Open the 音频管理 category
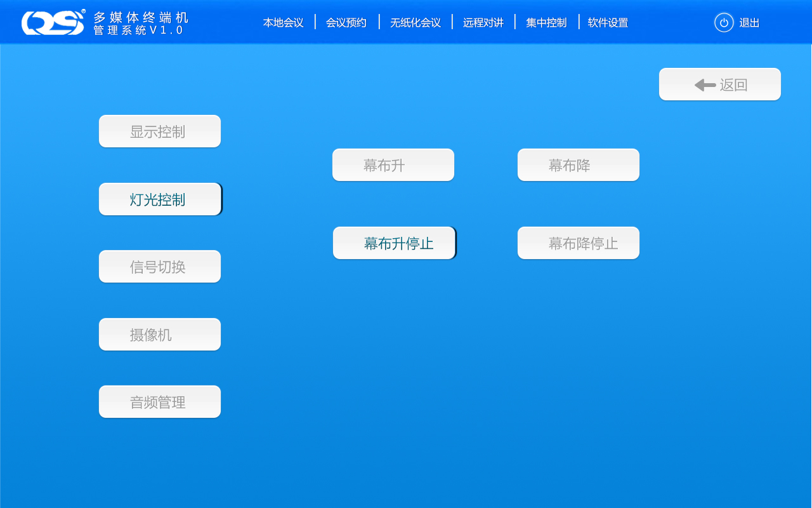Viewport: 812px width, 508px height. (160, 402)
